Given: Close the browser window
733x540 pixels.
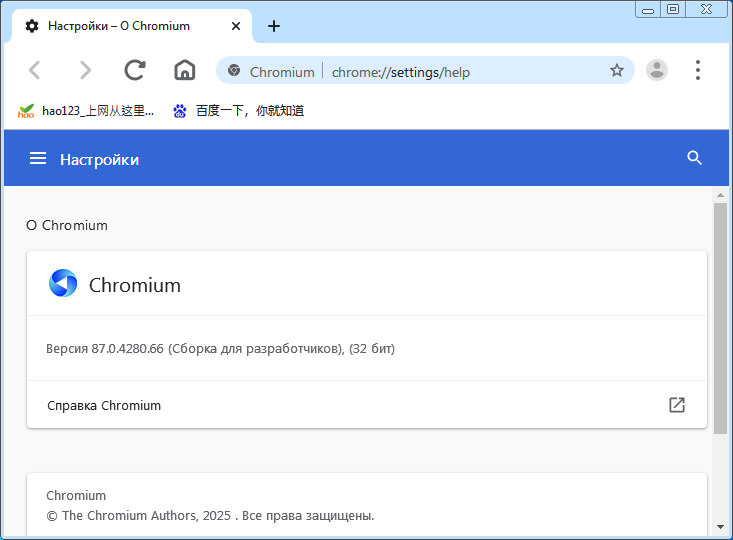Looking at the screenshot, I should tap(706, 9).
